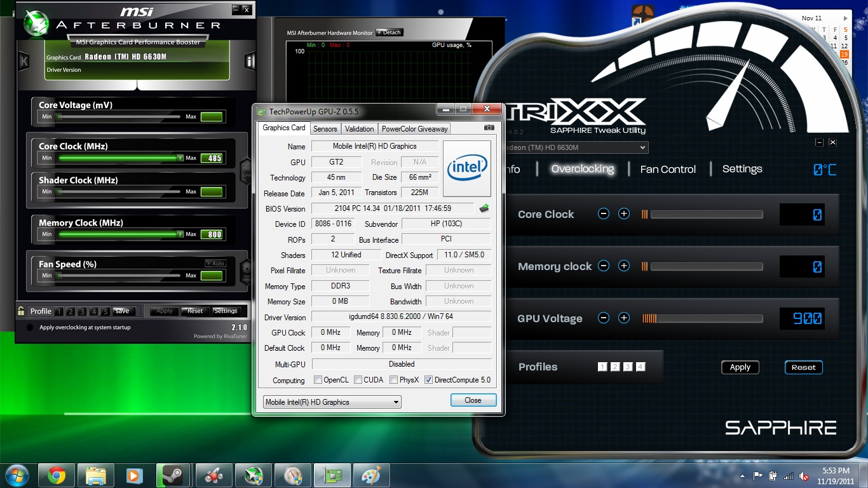Enable the CUDA checkbox in GPU-Z
This screenshot has width=868, height=488.
(358, 380)
